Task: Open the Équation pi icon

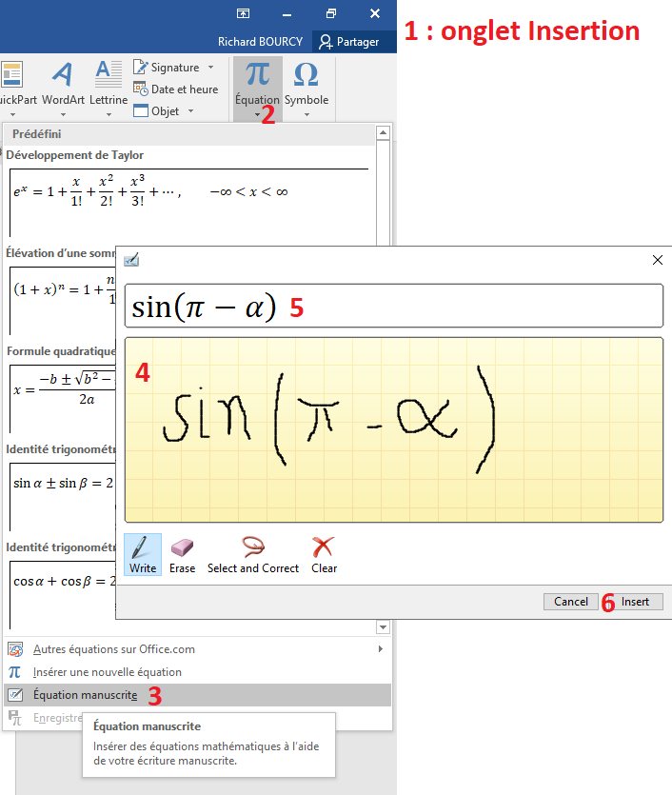Action: tap(257, 74)
